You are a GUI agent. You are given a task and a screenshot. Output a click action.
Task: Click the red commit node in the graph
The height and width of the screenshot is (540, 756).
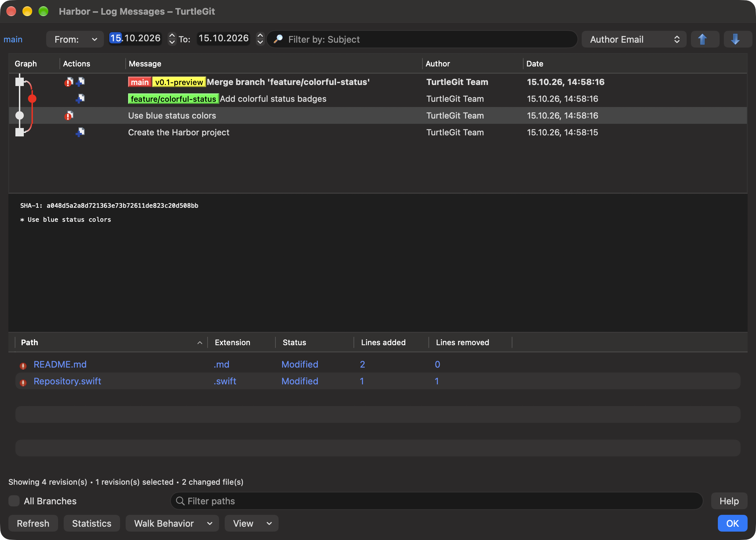(32, 99)
